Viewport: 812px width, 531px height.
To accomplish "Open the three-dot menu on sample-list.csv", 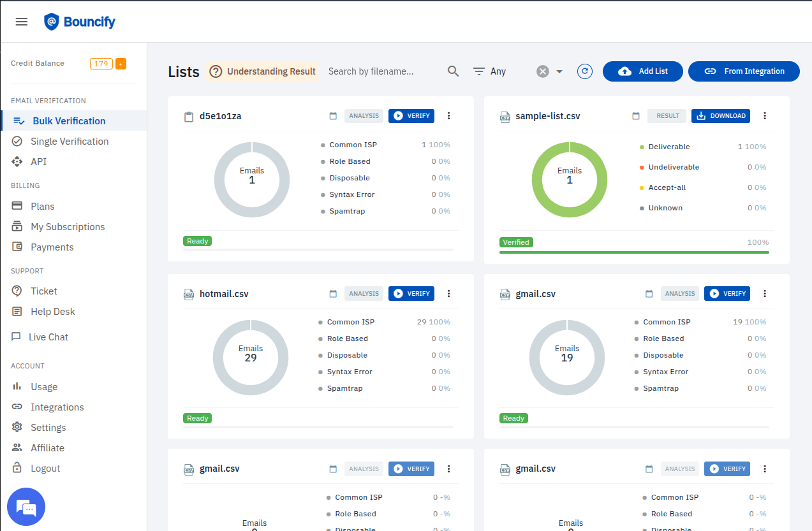I will point(765,116).
